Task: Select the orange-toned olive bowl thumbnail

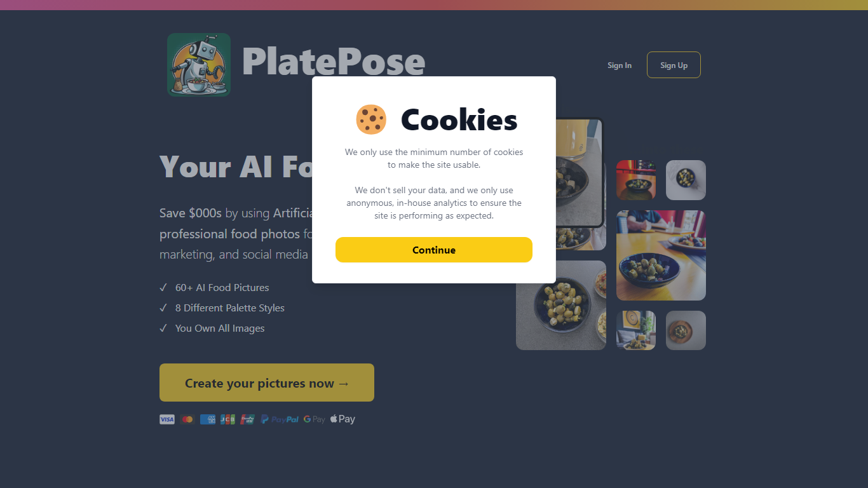Action: (x=636, y=180)
